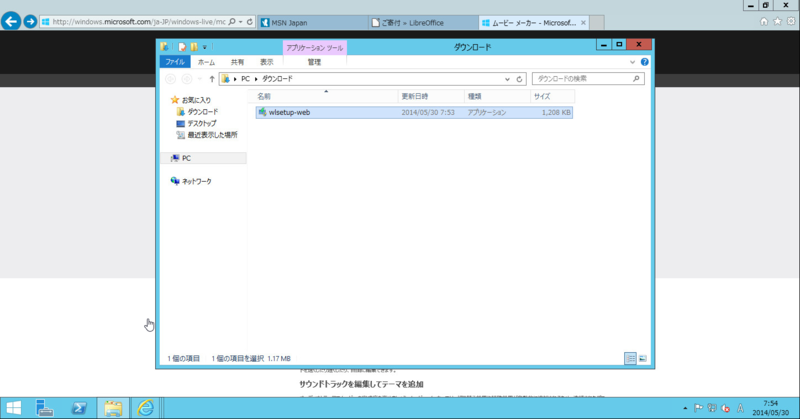Switch to the 共有 ribbon tab
Viewport: 800px width, 419px height.
tap(237, 62)
